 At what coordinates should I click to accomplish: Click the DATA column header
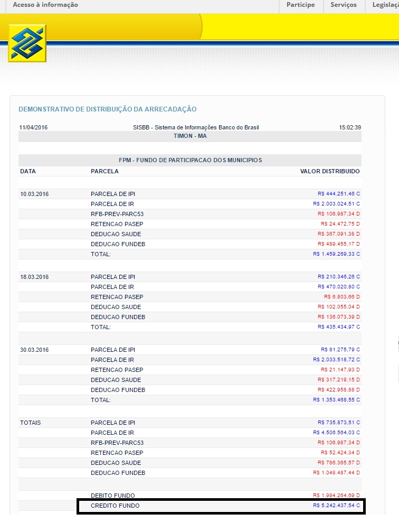28,171
